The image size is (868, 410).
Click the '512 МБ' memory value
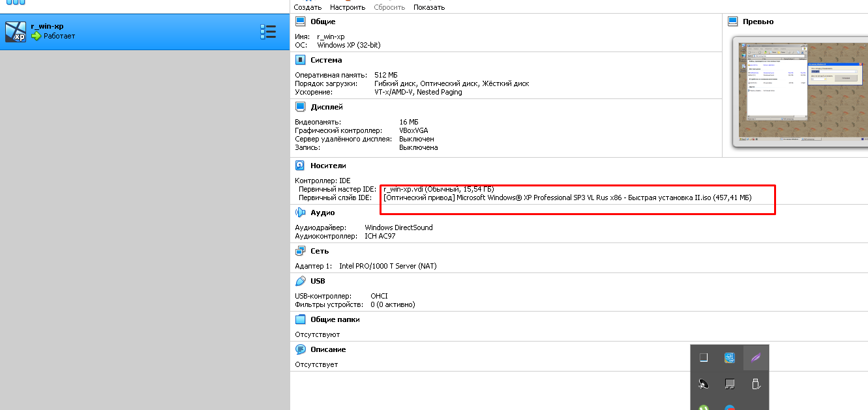(x=386, y=75)
